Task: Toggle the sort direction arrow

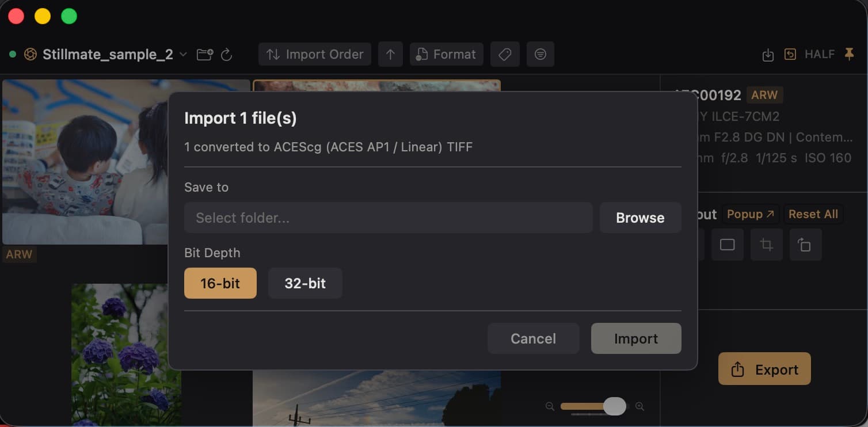Action: (x=390, y=54)
